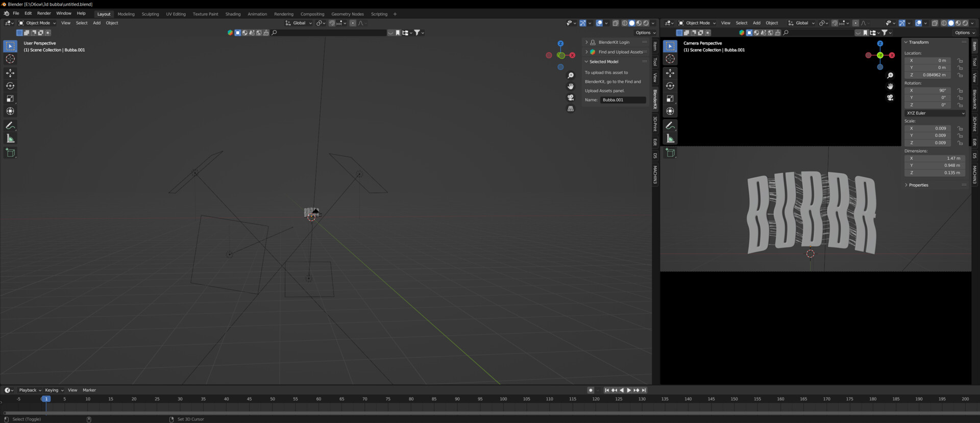Select the Move tool in left toolbar

pyautogui.click(x=10, y=73)
